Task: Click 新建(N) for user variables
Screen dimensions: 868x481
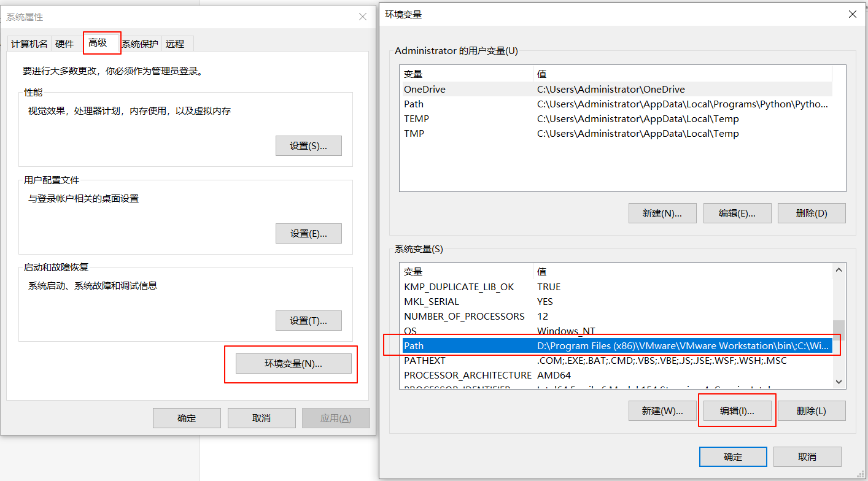Action: click(662, 213)
